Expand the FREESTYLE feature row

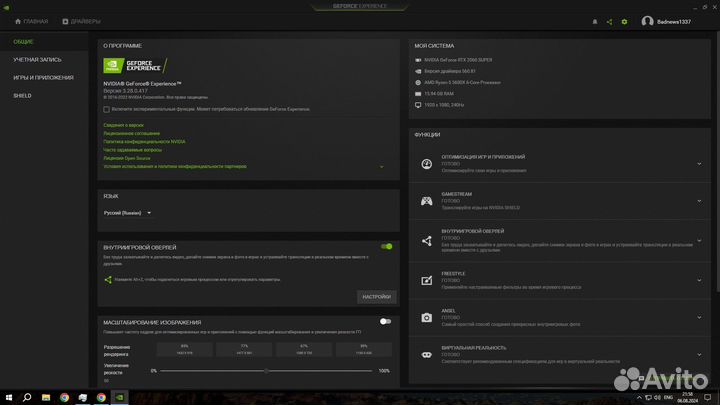coord(699,280)
